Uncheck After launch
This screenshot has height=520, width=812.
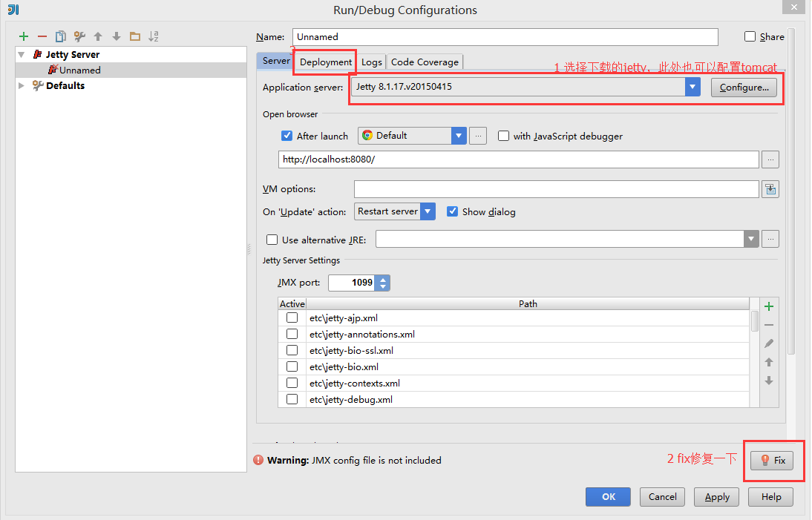coord(287,136)
